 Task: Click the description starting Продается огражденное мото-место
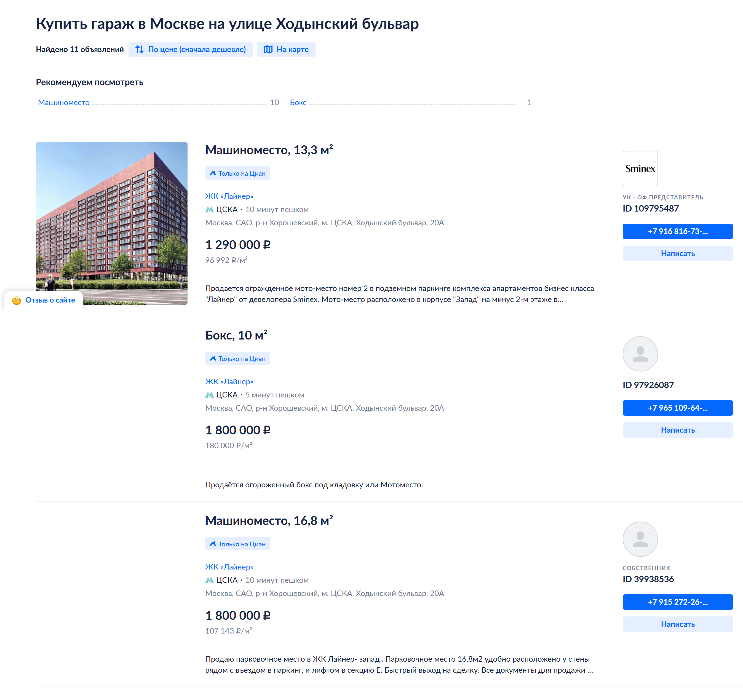[x=400, y=294]
